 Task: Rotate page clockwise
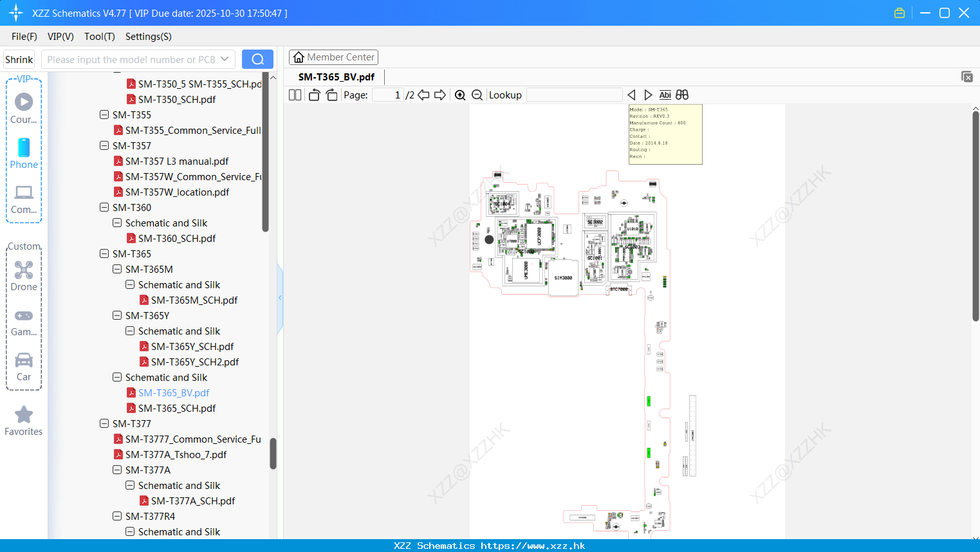331,95
